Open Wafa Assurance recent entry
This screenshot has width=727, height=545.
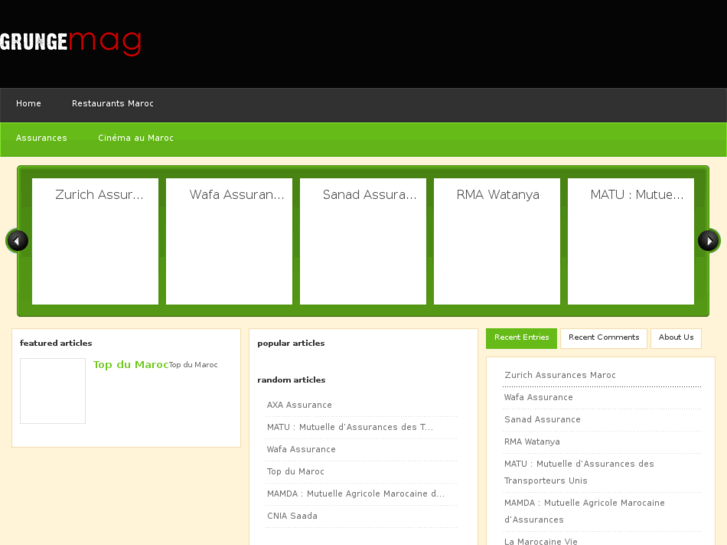(539, 397)
